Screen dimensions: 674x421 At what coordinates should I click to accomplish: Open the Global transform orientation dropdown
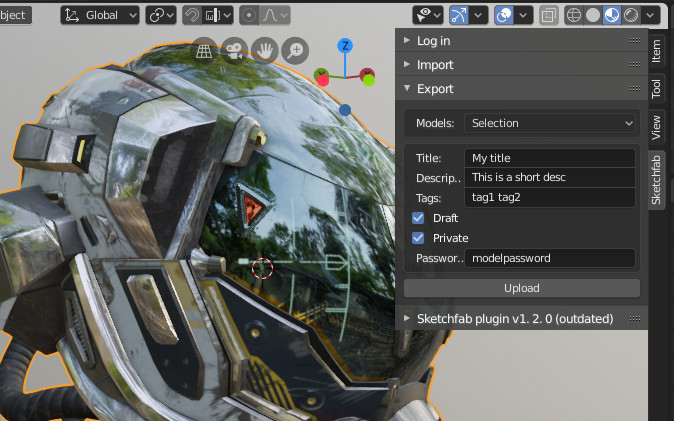pos(100,15)
